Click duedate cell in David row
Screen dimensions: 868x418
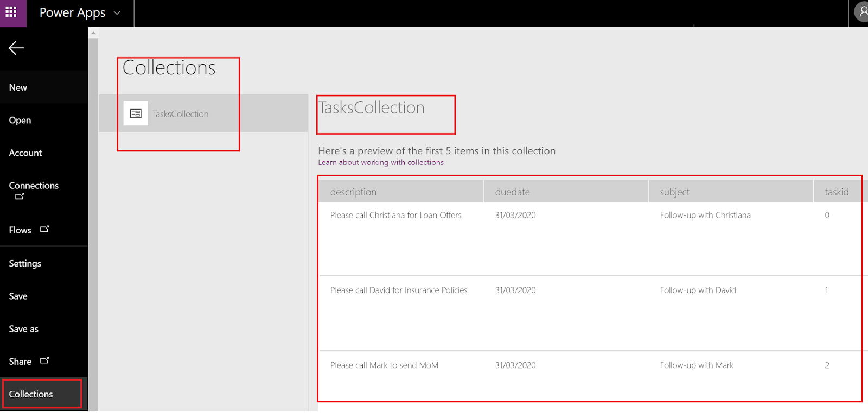click(x=515, y=290)
